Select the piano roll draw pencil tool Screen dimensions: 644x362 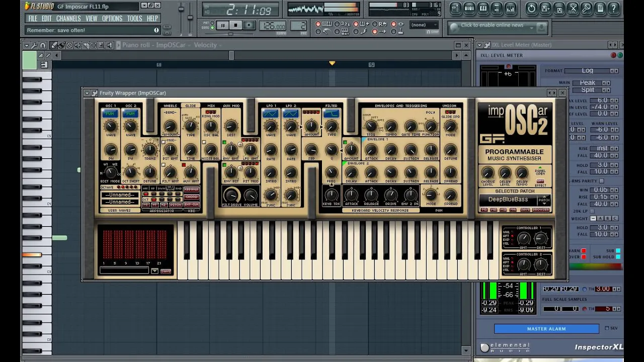[x=54, y=45]
